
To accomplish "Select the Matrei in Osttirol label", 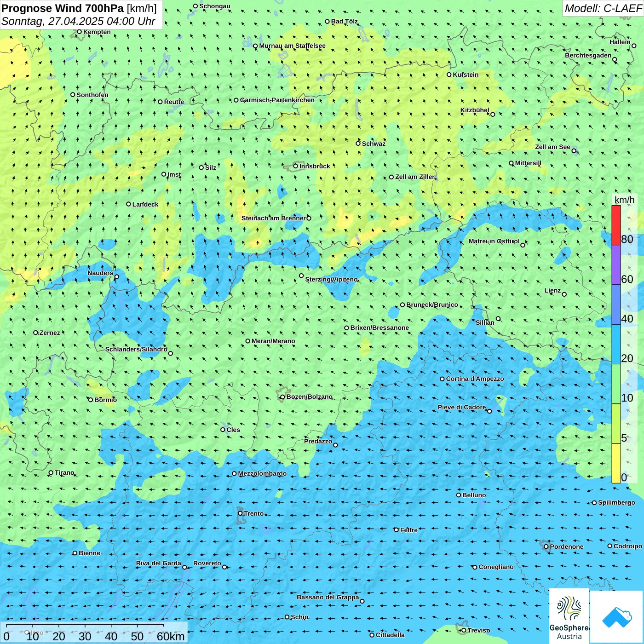I will 494,241.
